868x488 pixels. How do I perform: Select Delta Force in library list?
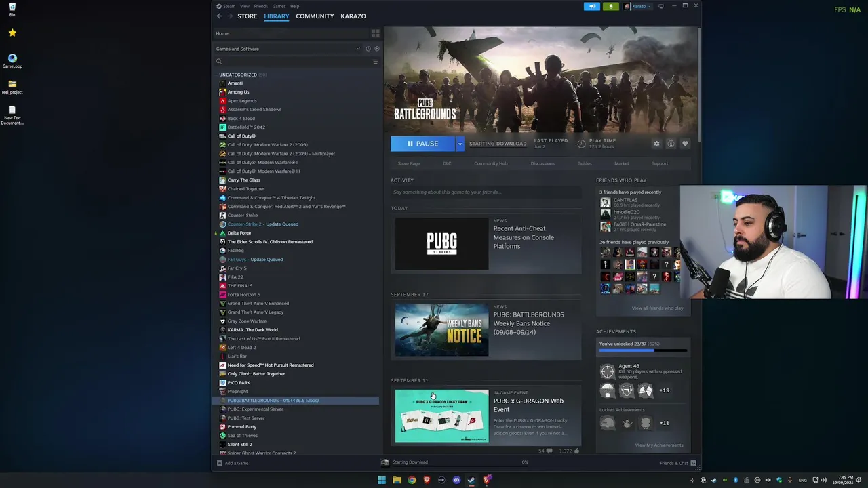click(239, 233)
